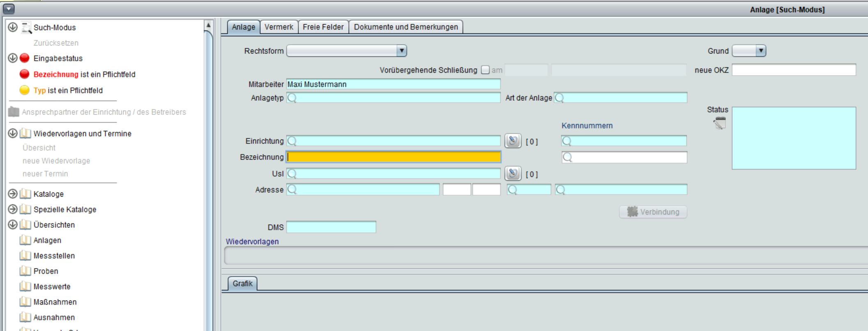Open the Rechtsform dropdown
868x331 pixels.
point(401,51)
